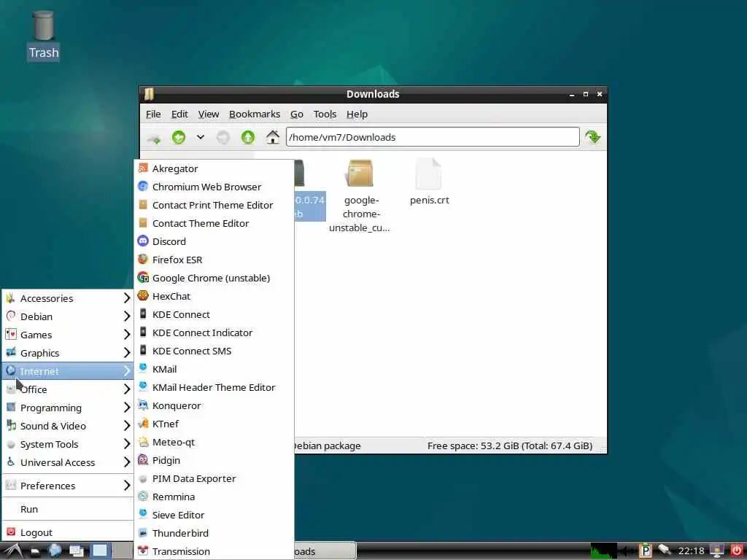Expand the Universal Access submenu
Image resolution: width=747 pixels, height=560 pixels.
point(68,462)
